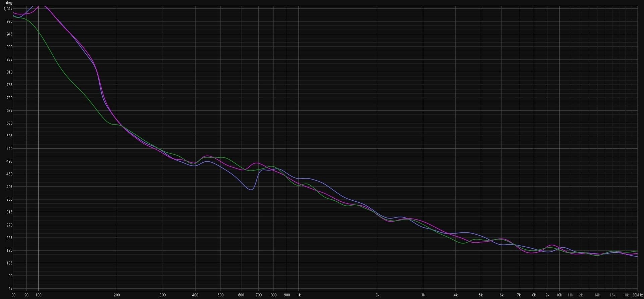
Task: Click the 1k frequency axis label
Action: pyautogui.click(x=299, y=295)
